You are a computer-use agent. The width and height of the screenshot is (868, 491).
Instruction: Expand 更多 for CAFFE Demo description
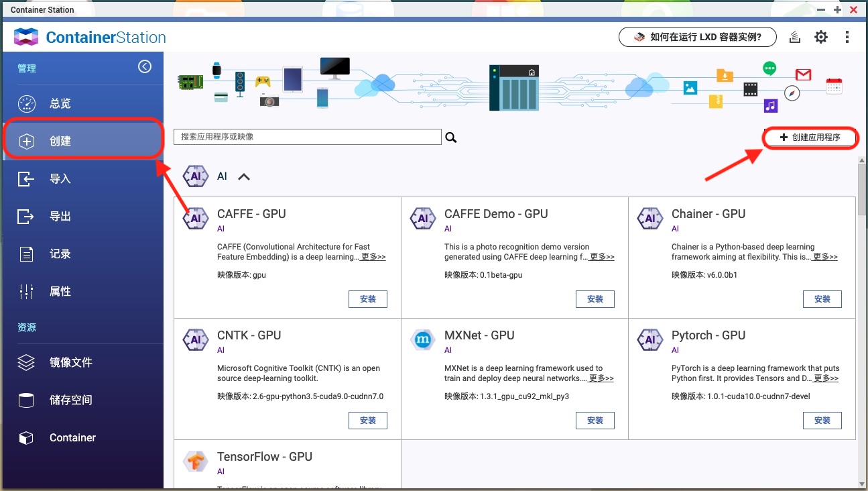tap(602, 257)
